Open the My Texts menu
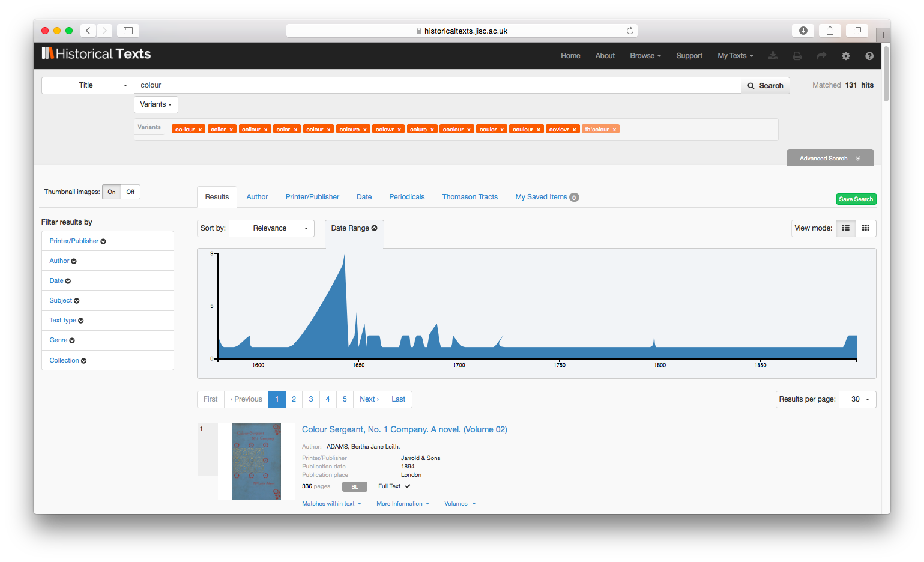This screenshot has width=924, height=562. [735, 56]
